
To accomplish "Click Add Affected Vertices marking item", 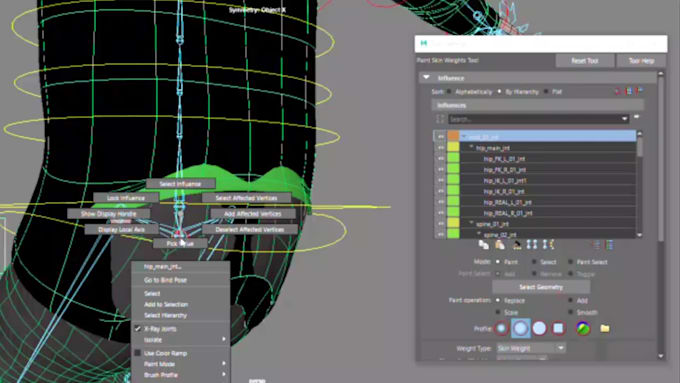I will coord(253,214).
